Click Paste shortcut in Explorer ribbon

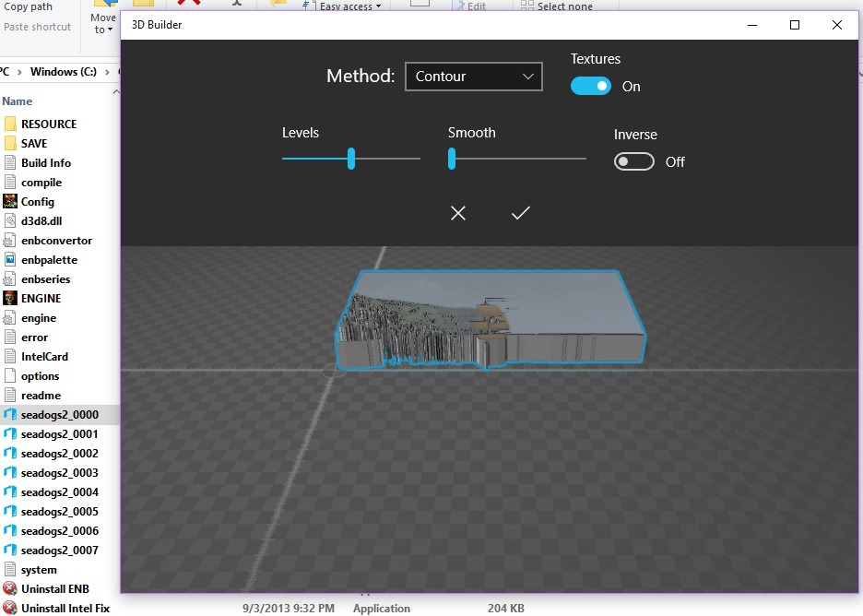(38, 27)
